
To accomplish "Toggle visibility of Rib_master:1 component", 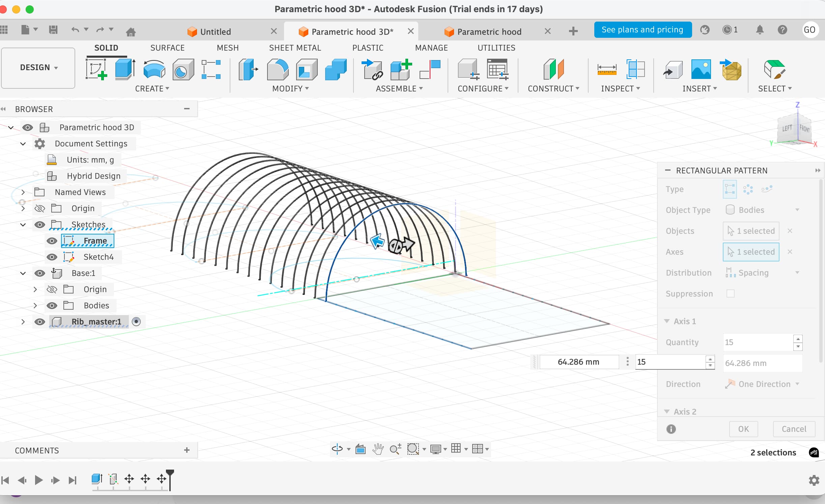I will 40,322.
